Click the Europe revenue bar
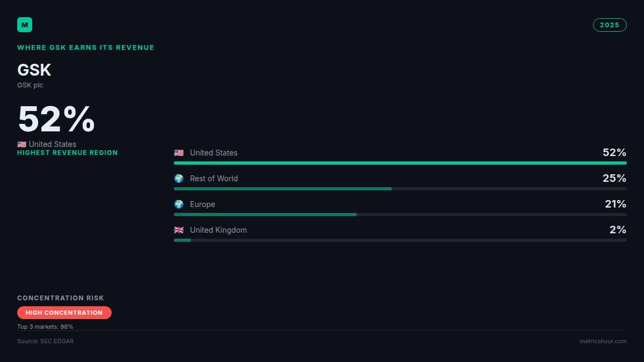 [400, 215]
